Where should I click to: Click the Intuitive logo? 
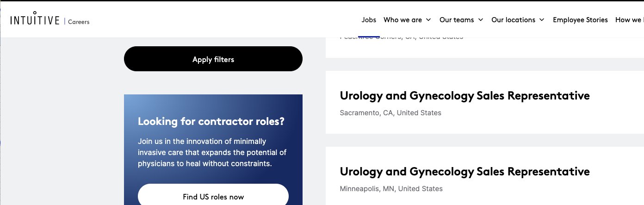click(x=35, y=19)
